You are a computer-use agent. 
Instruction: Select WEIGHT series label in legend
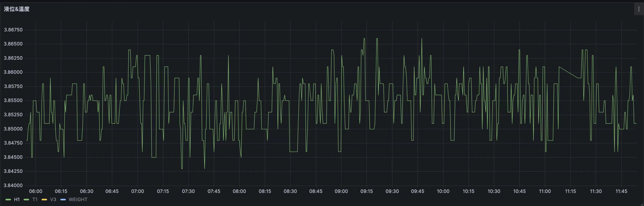coord(78,199)
